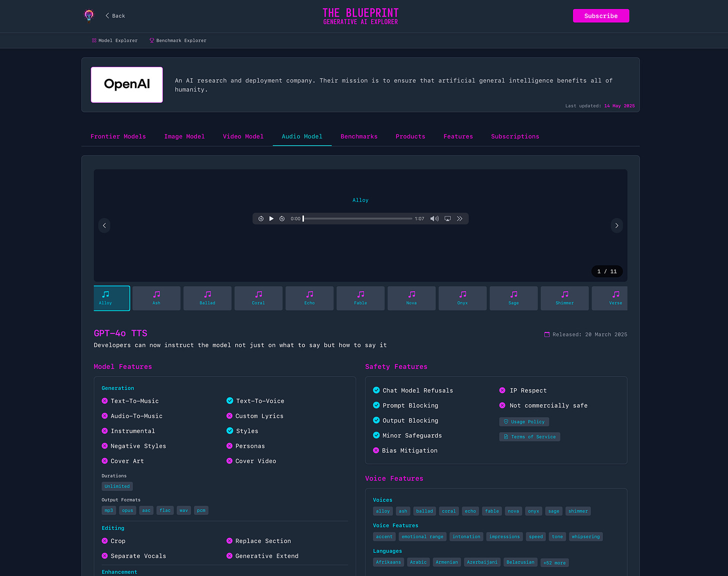Select the Shimmer voice thumbnail
This screenshot has height=576, width=728.
coord(564,298)
